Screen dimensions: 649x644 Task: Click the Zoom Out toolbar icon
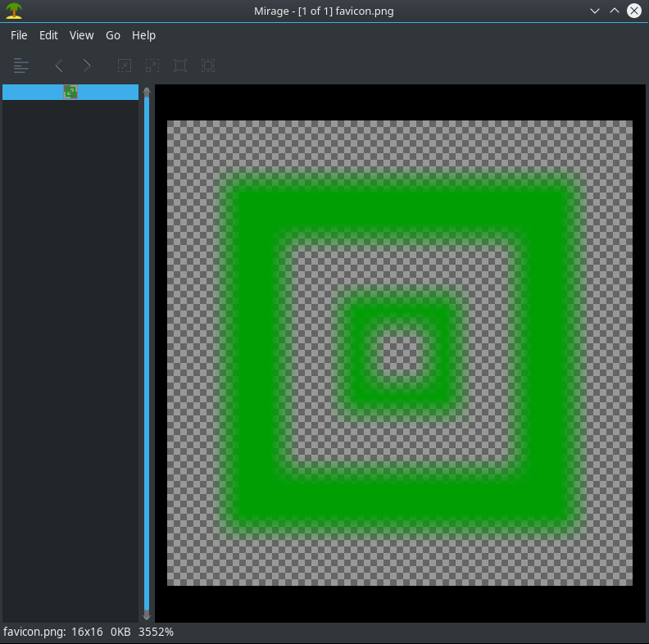pyautogui.click(x=125, y=66)
